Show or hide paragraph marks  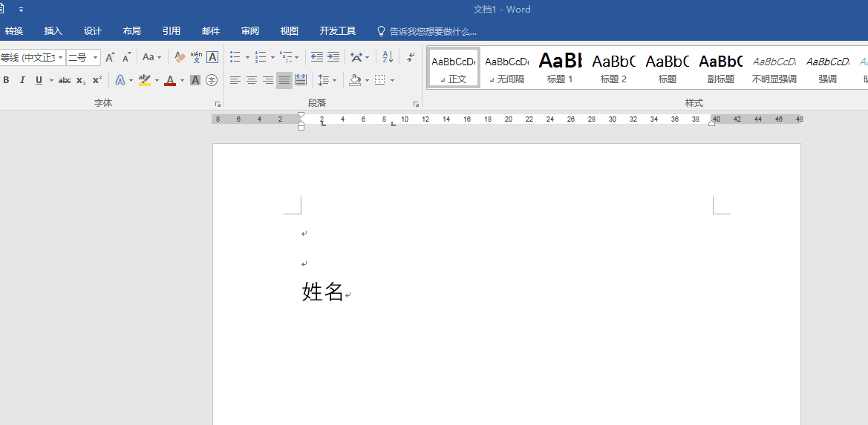[x=411, y=57]
